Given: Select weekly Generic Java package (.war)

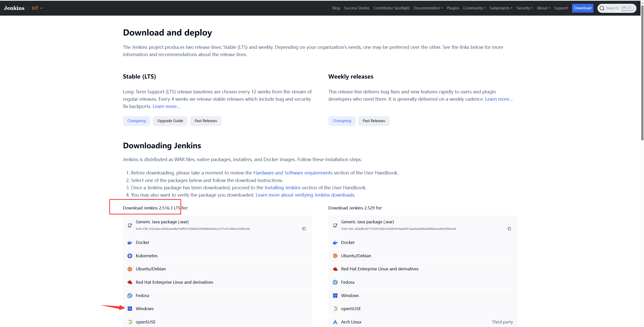Looking at the screenshot, I should point(423,225).
